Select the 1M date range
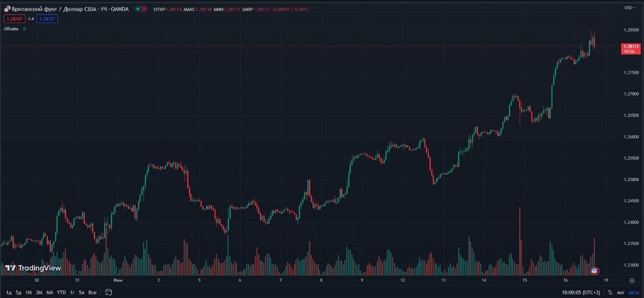The height and width of the screenshot is (298, 644). [x=28, y=292]
